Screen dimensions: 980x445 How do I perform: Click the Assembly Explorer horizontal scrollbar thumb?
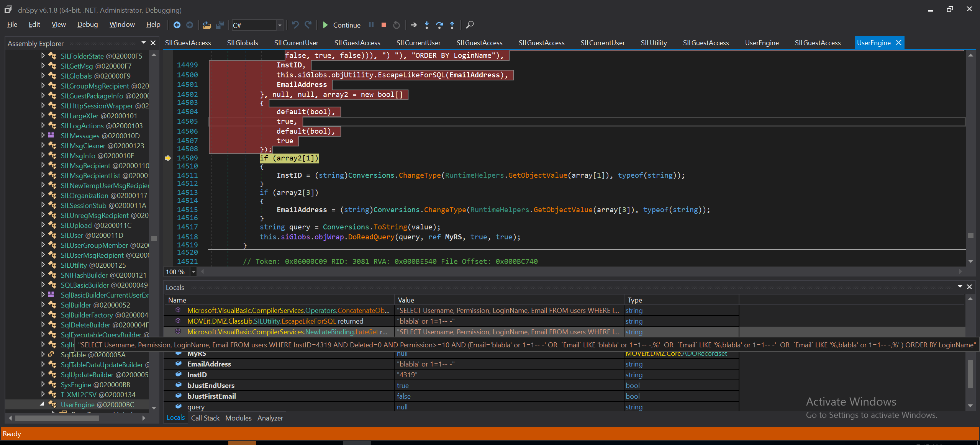click(57, 418)
